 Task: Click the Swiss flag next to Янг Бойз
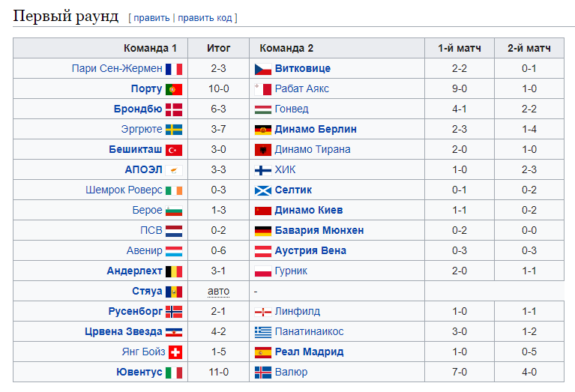pos(175,352)
